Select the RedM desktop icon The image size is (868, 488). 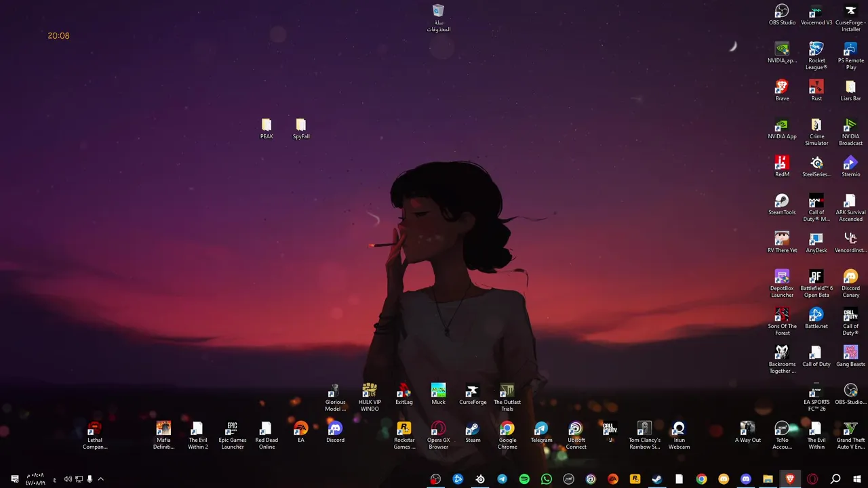[782, 167]
